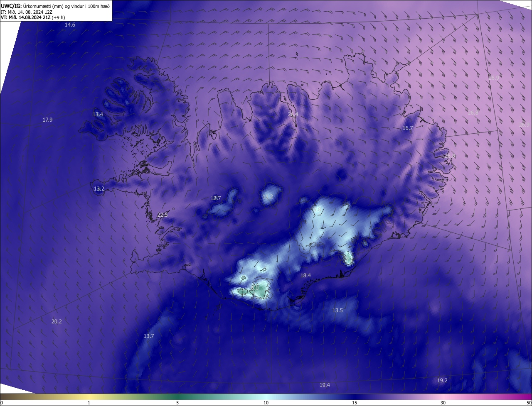Click the 22.5 value label
The width and height of the screenshot is (532, 406).
click(163, 215)
